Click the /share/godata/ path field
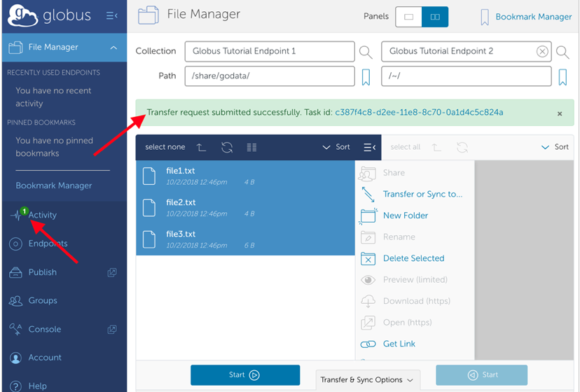Viewport: 580px width, 392px height. [x=270, y=76]
